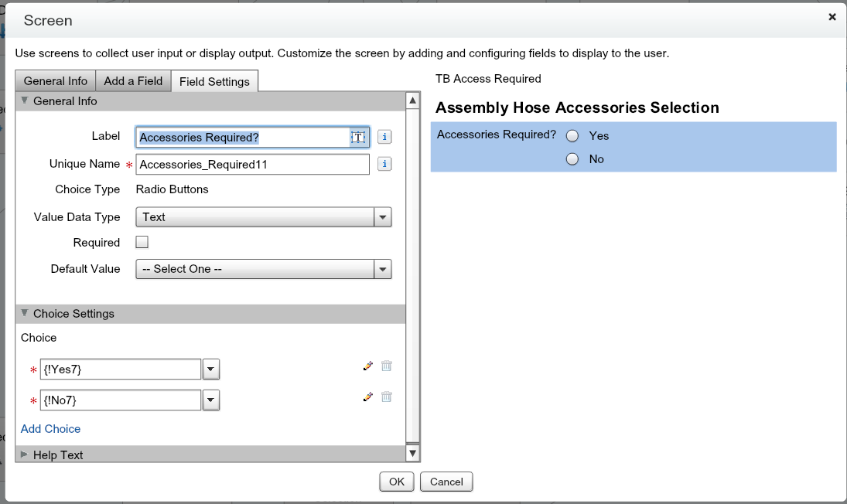Edit the {!Yes7} choice with pencil icon
Viewport: 847px width, 504px height.
pos(368,366)
